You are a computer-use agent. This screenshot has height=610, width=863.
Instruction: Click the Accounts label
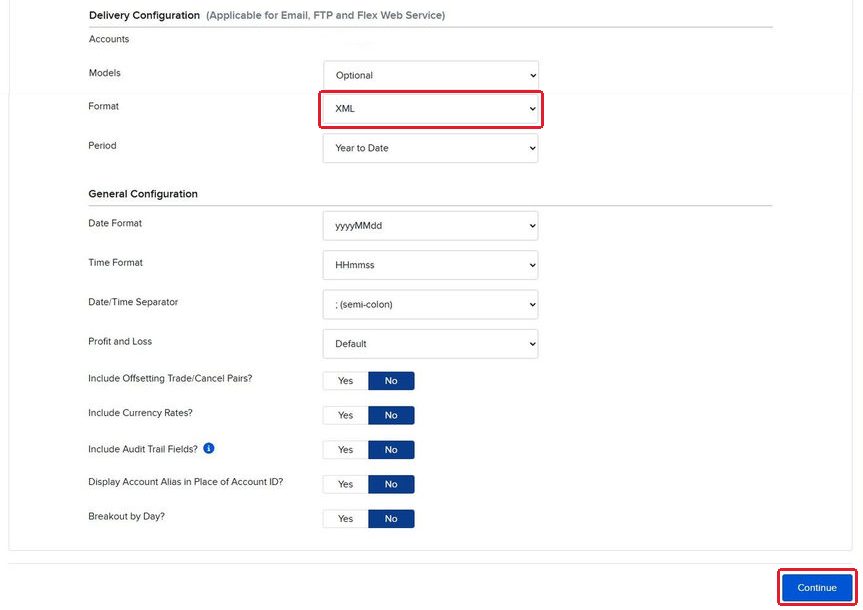pyautogui.click(x=109, y=39)
